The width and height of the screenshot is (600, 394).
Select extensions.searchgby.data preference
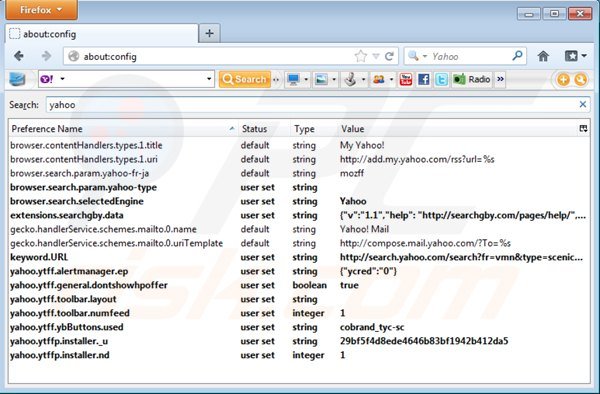(x=299, y=215)
